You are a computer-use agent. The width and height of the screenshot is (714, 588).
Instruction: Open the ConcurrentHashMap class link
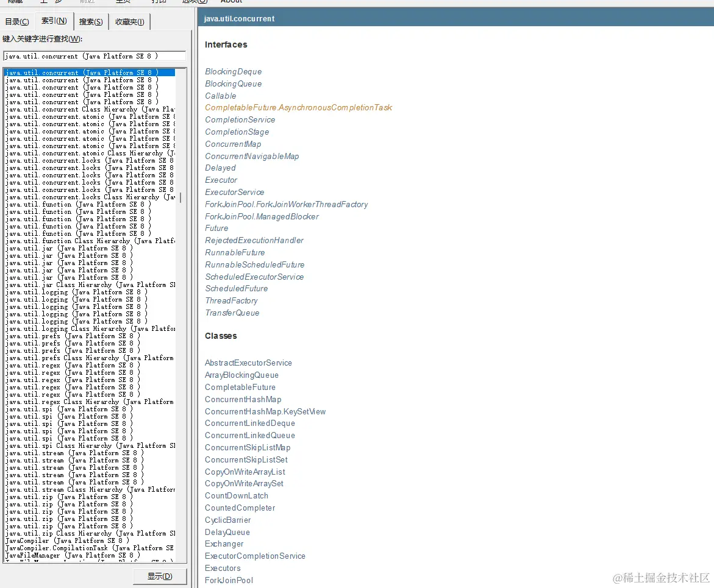[x=243, y=400]
